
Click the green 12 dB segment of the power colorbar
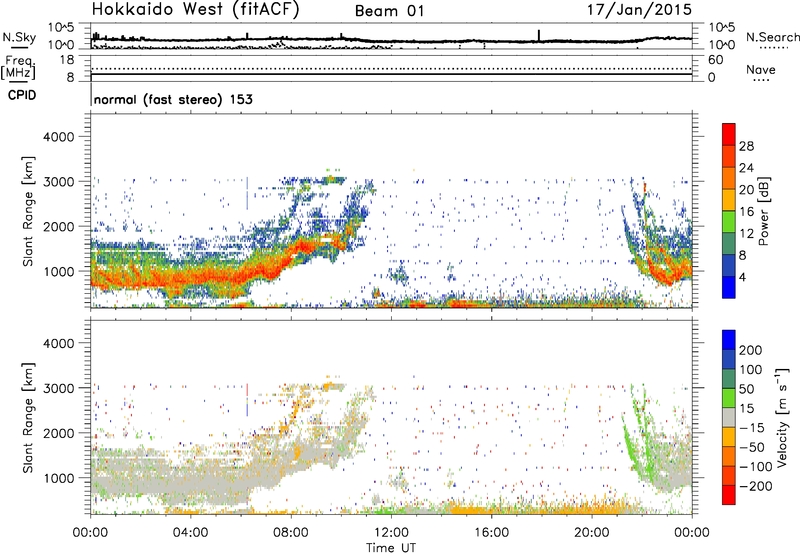click(729, 221)
